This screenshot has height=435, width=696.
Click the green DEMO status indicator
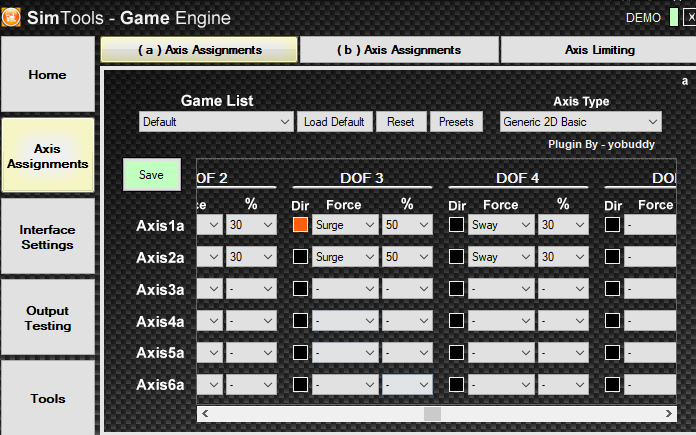coord(673,17)
